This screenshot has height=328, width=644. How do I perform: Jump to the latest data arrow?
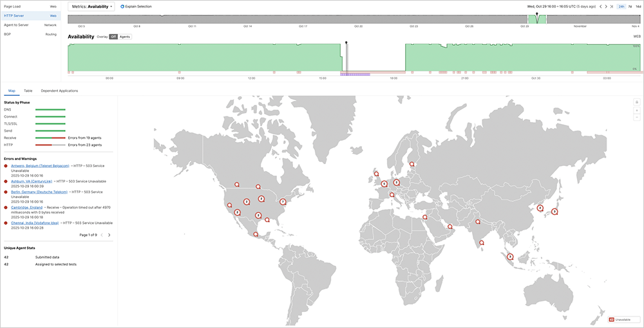[x=612, y=6]
